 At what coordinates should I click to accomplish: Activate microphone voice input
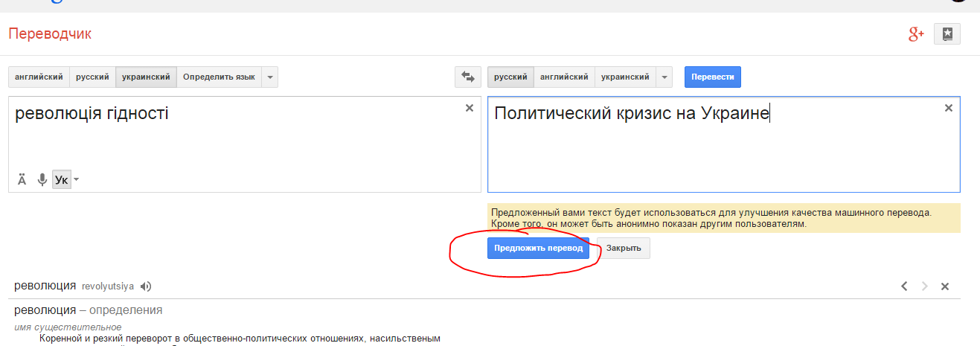[42, 179]
